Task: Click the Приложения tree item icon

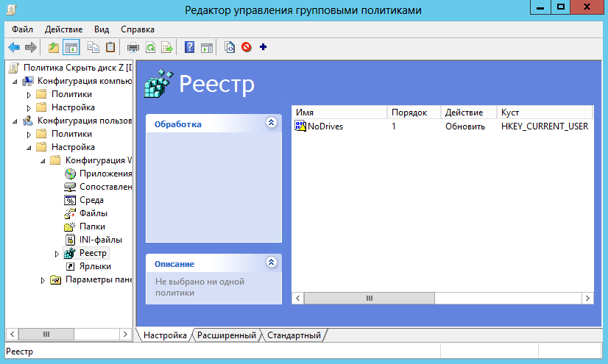Action: [x=70, y=174]
